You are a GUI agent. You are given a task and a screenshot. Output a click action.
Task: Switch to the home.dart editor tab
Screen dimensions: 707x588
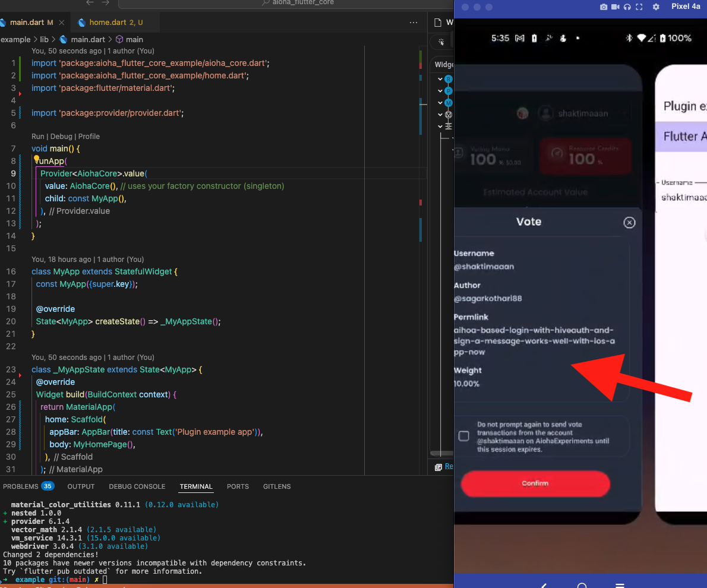(x=116, y=22)
